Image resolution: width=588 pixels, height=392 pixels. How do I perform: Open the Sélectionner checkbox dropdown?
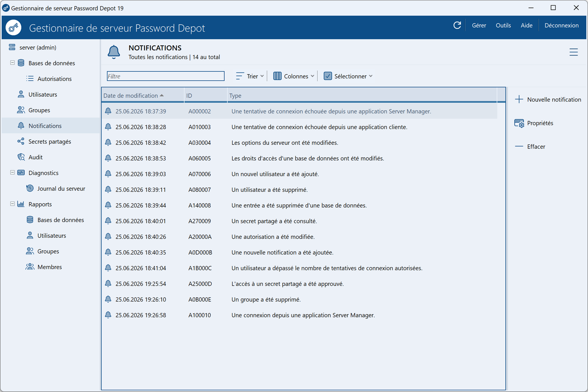point(348,76)
